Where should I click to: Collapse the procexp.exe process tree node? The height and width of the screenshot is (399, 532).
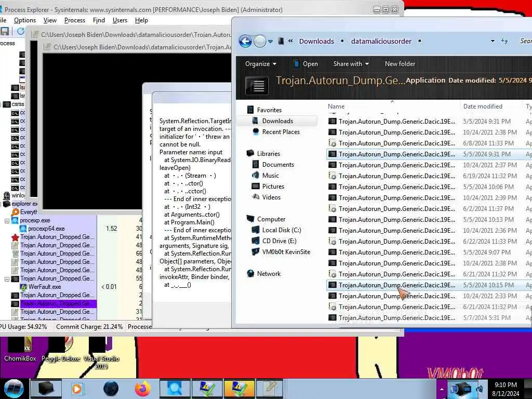tap(7, 220)
